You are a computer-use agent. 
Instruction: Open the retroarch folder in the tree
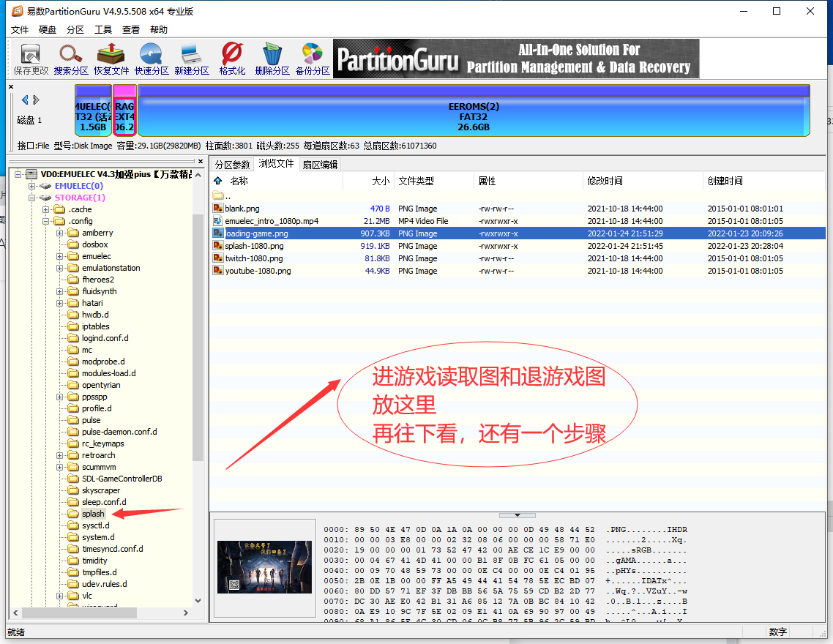coord(98,455)
